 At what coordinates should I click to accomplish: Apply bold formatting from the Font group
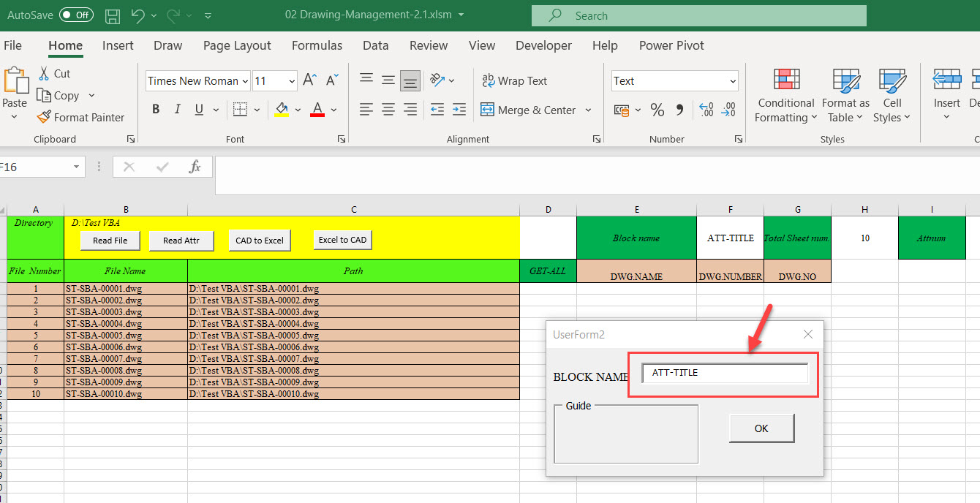[155, 109]
